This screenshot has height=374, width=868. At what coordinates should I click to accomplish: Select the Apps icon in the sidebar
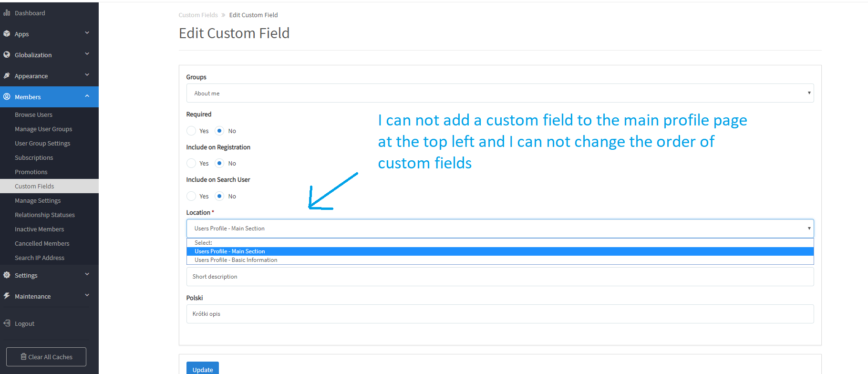(7, 33)
